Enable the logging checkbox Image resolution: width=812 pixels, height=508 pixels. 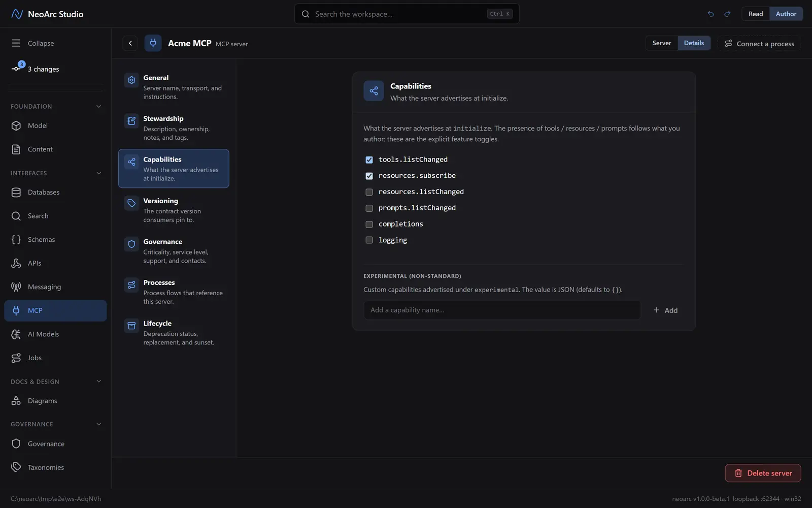coord(369,240)
